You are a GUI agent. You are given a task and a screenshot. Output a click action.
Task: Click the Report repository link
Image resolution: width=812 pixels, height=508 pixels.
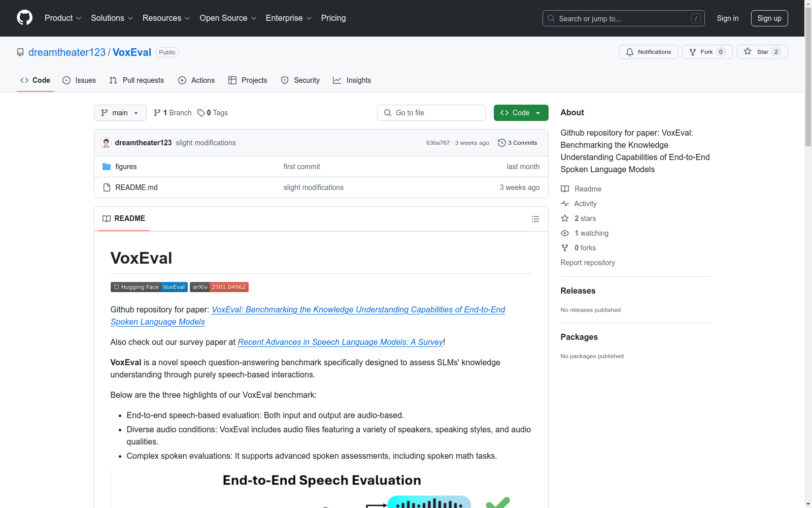coord(588,263)
